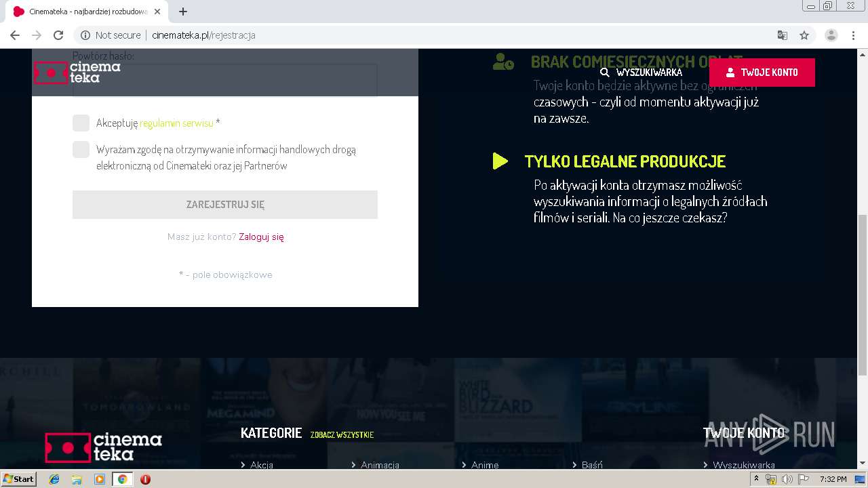Screen dimensions: 868x488
Task: Click the scrollbar down arrow
Action: tap(863, 464)
